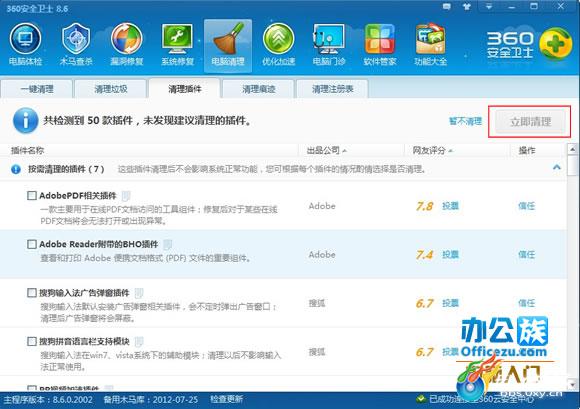The width and height of the screenshot is (580, 409).
Task: Sort by 出品公司 column header
Action: (327, 150)
